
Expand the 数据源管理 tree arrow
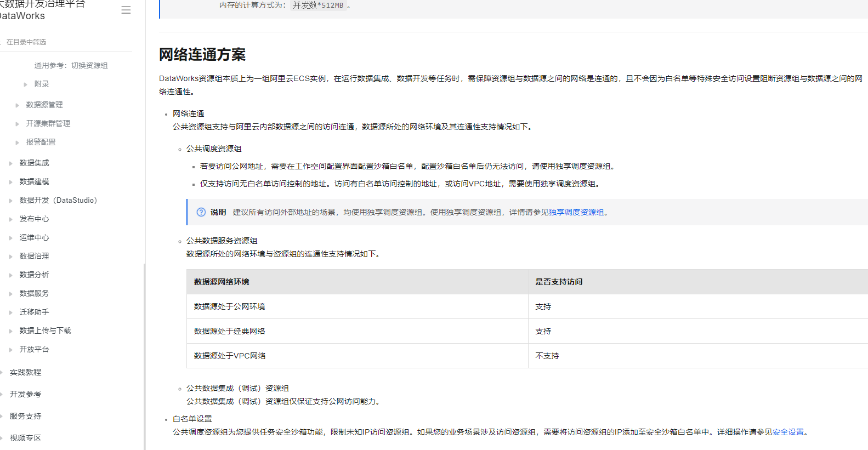17,105
